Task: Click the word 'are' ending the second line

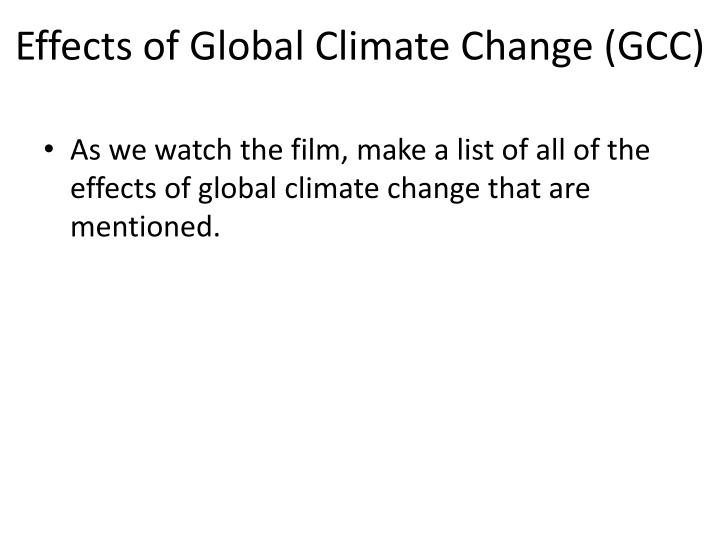Action: point(569,191)
